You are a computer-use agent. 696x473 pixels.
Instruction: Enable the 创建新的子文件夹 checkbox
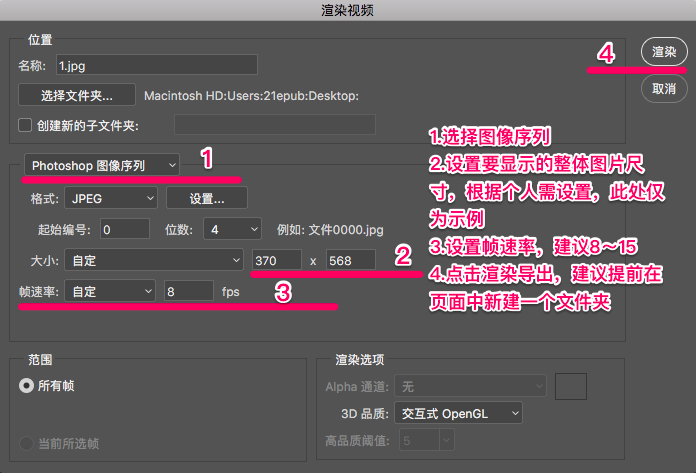[26, 125]
